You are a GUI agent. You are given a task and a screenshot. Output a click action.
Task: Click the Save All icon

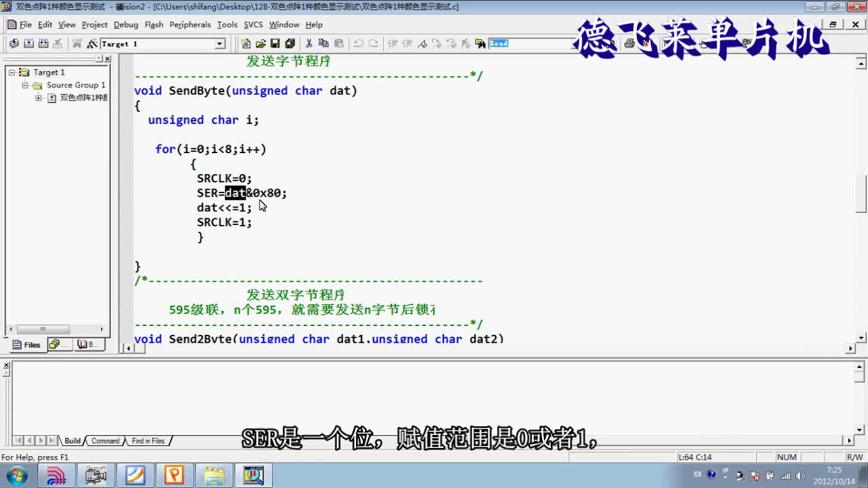pos(290,43)
